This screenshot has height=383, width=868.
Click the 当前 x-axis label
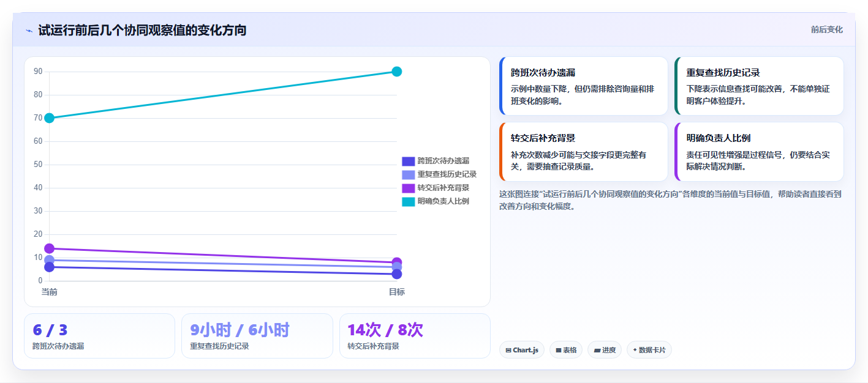click(50, 292)
